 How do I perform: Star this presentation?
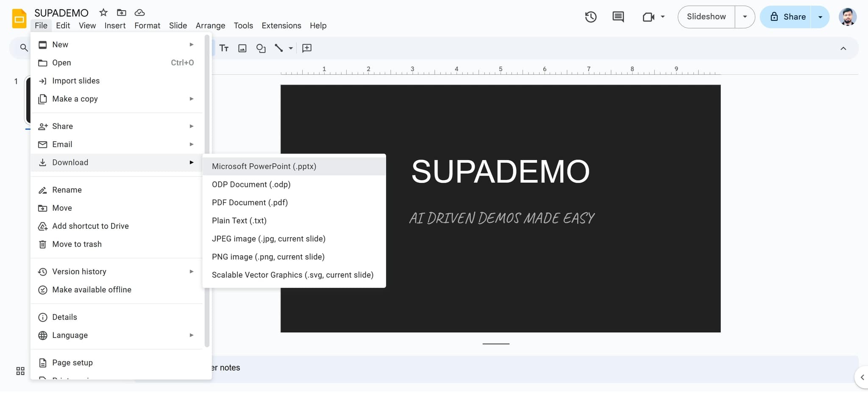click(103, 12)
